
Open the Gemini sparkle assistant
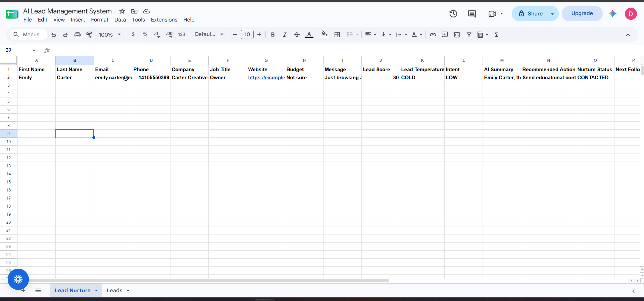click(x=612, y=13)
